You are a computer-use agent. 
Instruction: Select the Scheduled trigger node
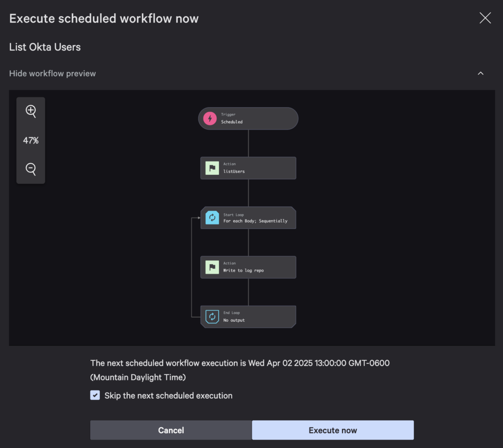click(x=255, y=118)
